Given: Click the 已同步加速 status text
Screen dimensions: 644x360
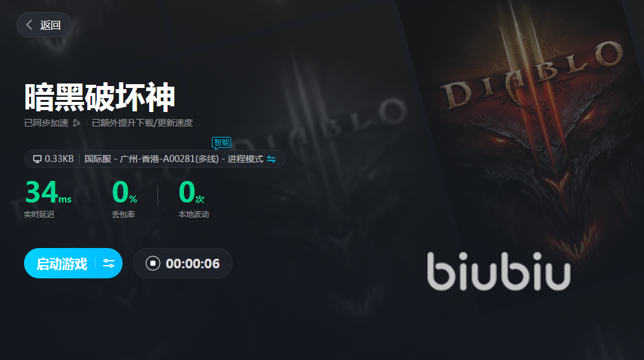Looking at the screenshot, I should [x=46, y=123].
